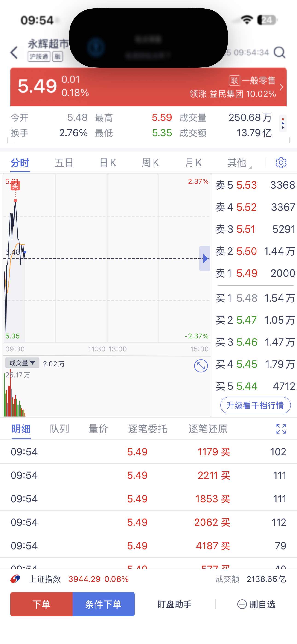Tap the 沪股通 tag

(x=39, y=57)
